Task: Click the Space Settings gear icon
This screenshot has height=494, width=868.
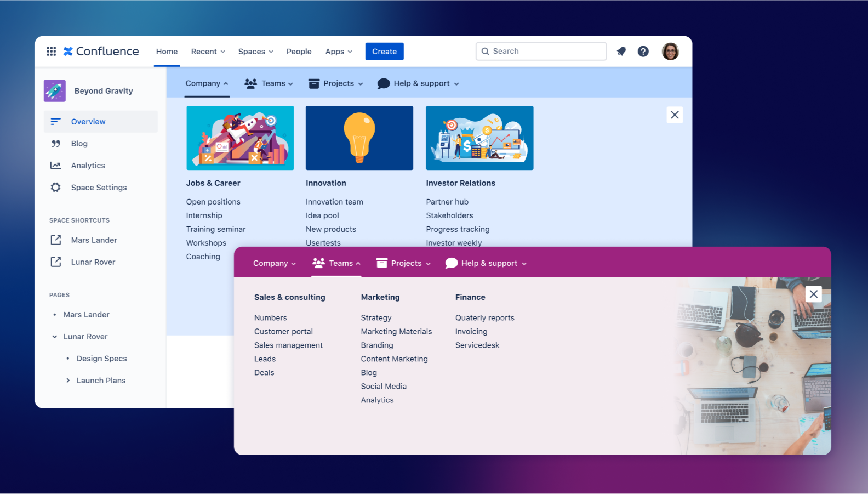Action: pos(55,188)
